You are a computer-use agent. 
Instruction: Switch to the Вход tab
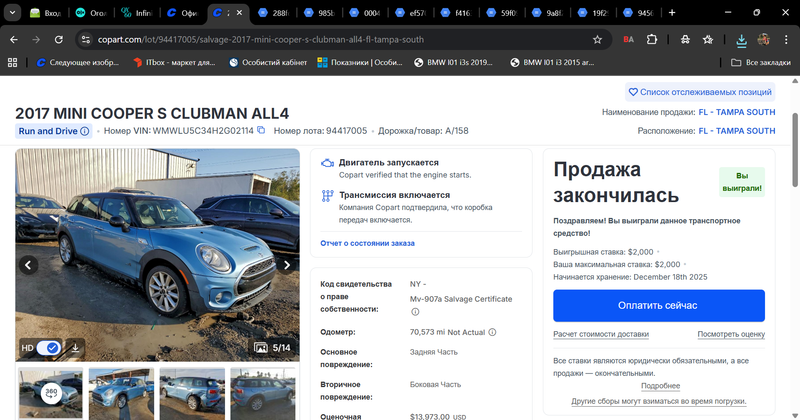pos(45,13)
